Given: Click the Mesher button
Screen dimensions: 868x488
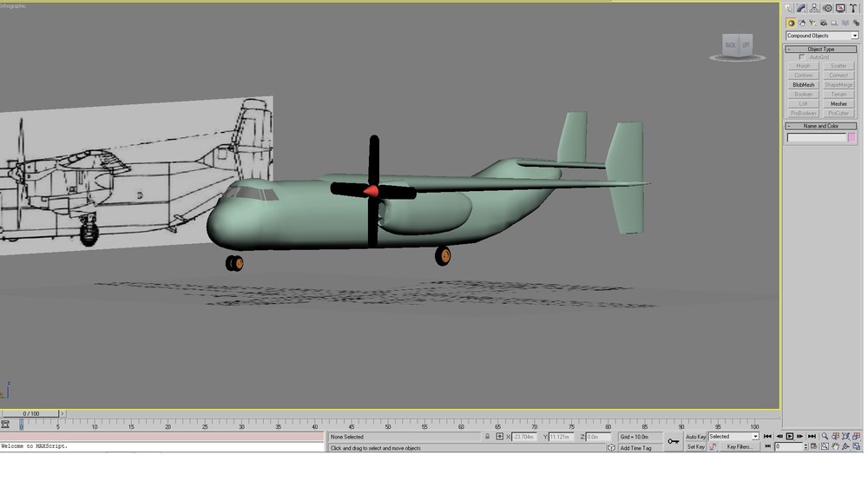Looking at the screenshot, I should (x=838, y=103).
